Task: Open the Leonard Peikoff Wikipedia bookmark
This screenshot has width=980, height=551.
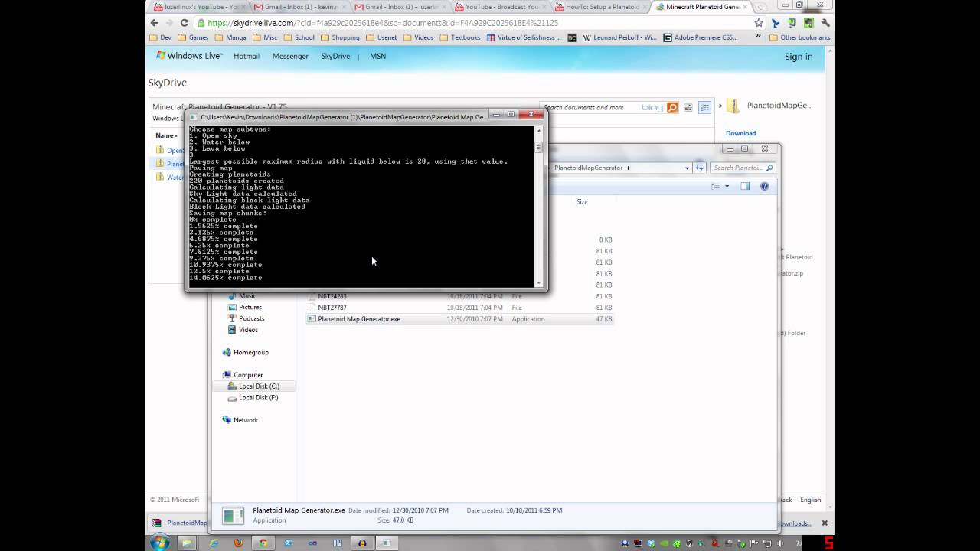Action: [619, 37]
